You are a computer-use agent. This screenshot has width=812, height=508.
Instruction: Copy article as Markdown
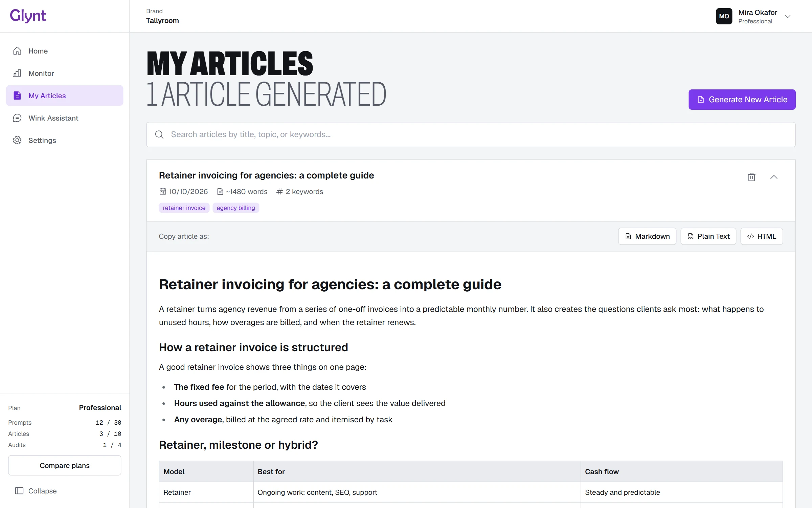coord(647,236)
